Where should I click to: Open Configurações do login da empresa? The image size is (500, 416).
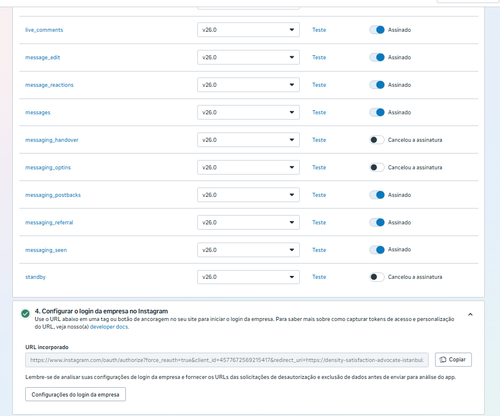click(75, 394)
